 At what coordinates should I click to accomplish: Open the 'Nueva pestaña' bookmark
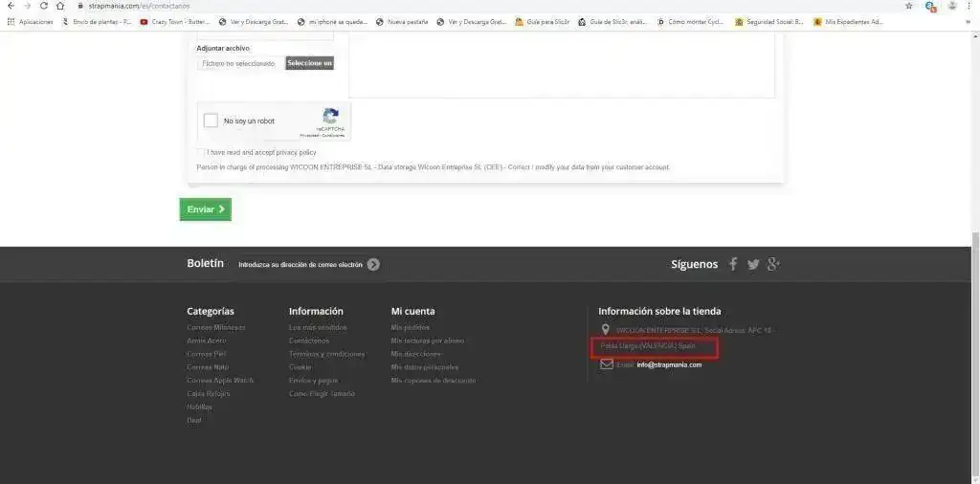tap(402, 21)
